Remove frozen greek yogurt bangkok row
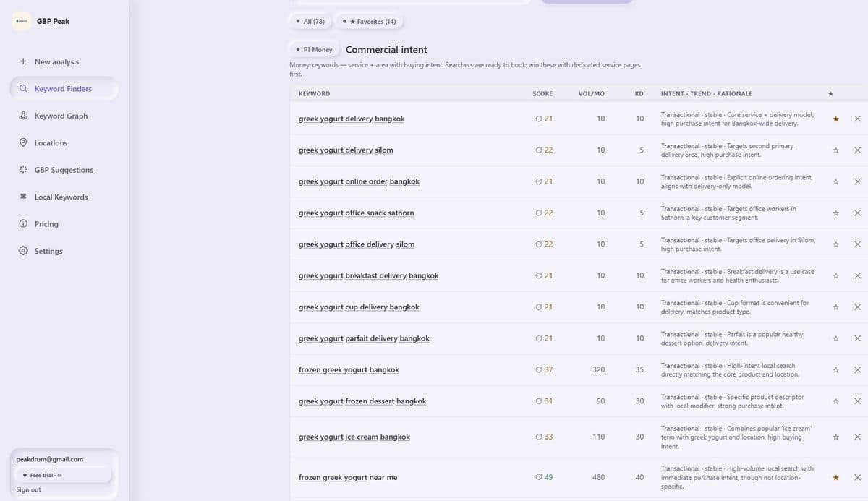Image resolution: width=868 pixels, height=501 pixels. point(857,370)
